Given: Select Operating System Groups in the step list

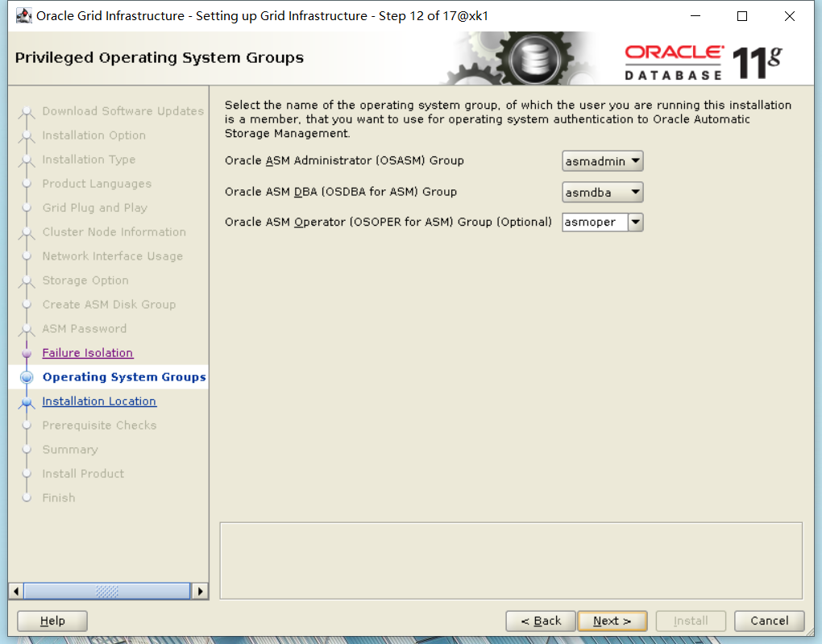Looking at the screenshot, I should [124, 377].
